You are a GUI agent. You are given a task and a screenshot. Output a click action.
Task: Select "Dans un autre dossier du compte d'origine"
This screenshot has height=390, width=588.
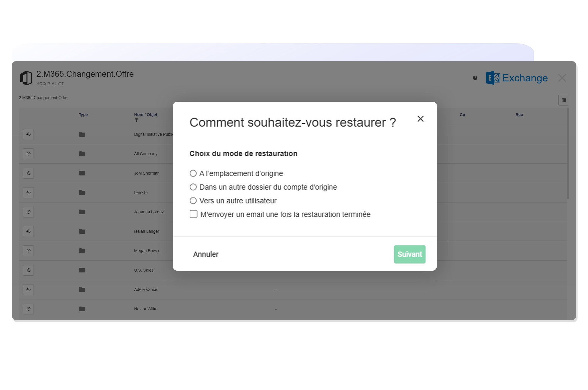pos(193,187)
